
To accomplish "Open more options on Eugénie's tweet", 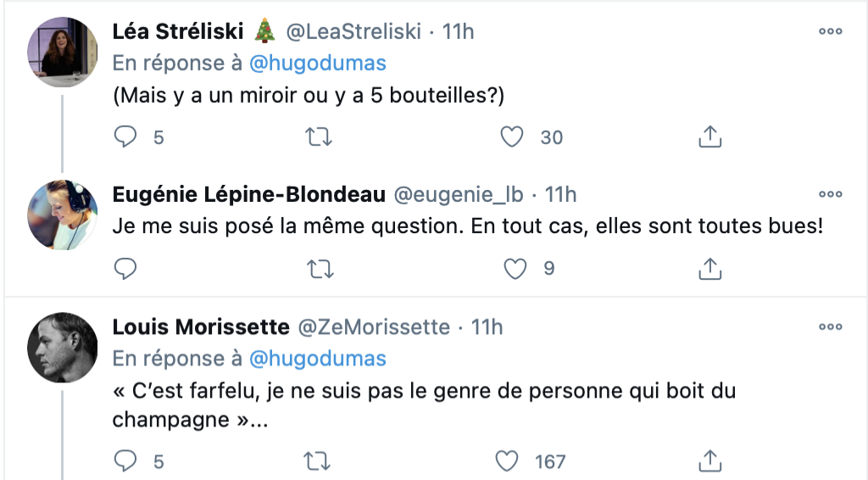I will (x=831, y=194).
